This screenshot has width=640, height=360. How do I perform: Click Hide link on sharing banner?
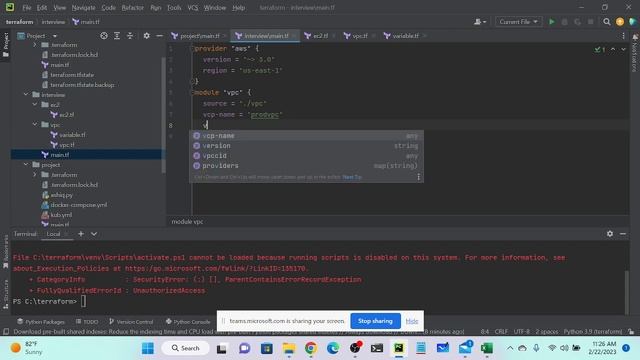coord(412,321)
